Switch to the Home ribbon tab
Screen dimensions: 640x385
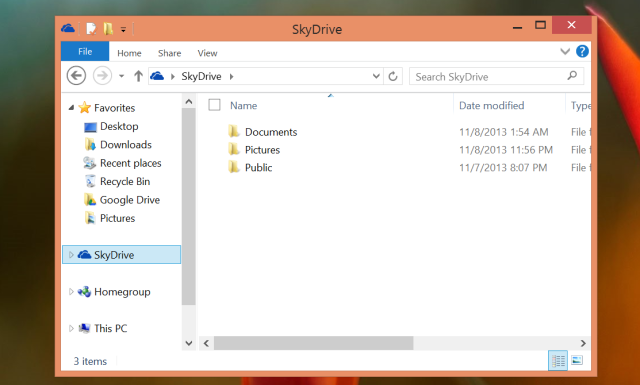click(x=129, y=53)
